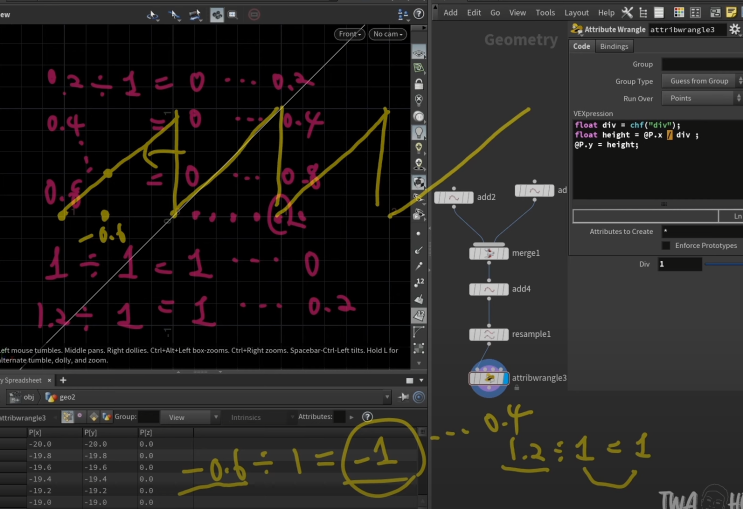The image size is (743, 509).
Task: Open the Run Over dropdown
Action: 702,98
